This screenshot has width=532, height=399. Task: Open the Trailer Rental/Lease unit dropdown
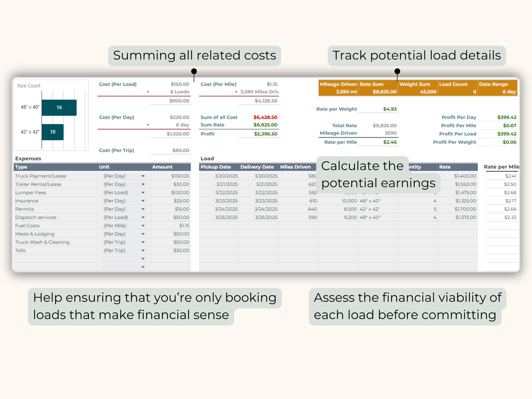(143, 184)
